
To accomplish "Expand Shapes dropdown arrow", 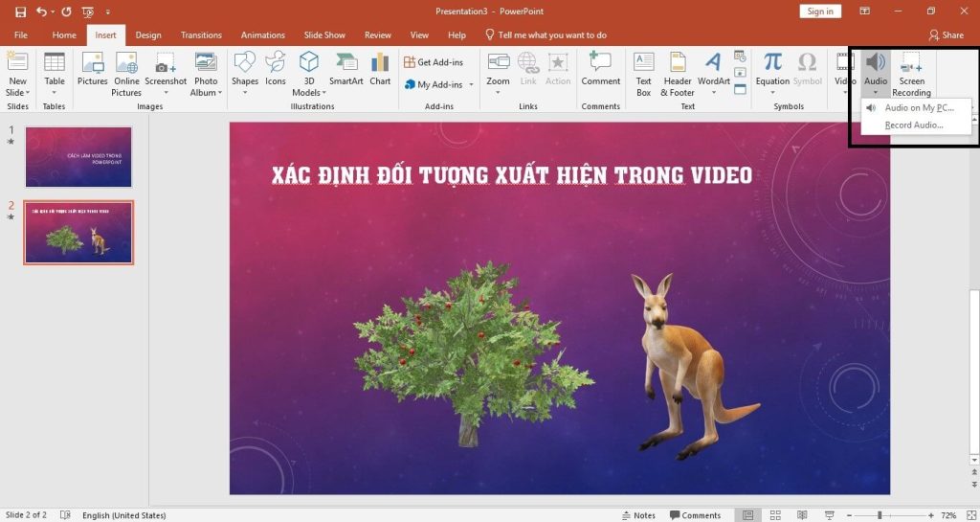I will point(244,93).
